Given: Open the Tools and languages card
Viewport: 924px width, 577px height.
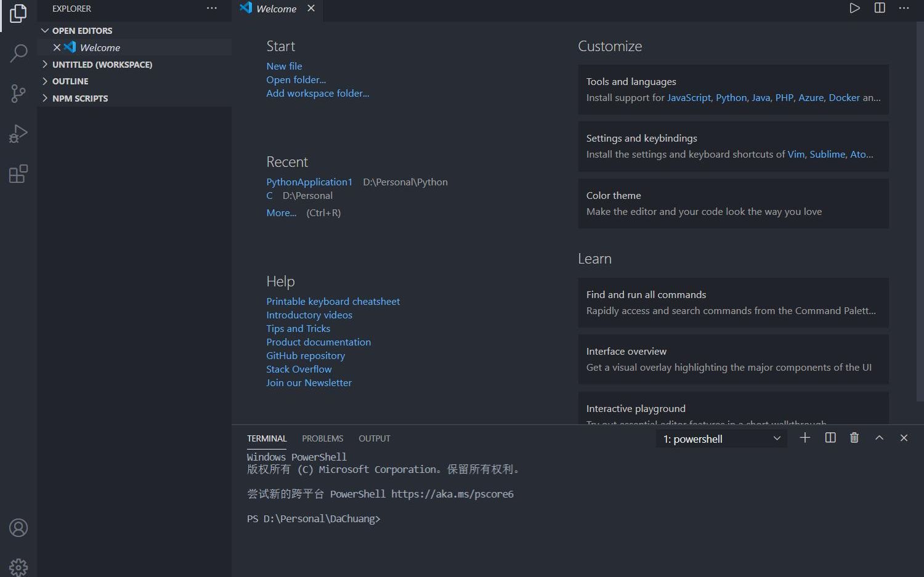Looking at the screenshot, I should tap(733, 89).
